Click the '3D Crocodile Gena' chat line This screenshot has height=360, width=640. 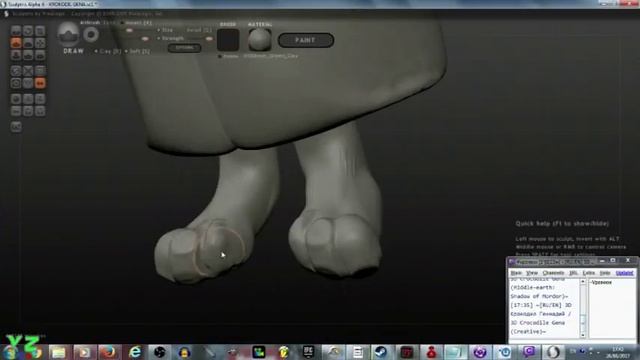pos(538,323)
